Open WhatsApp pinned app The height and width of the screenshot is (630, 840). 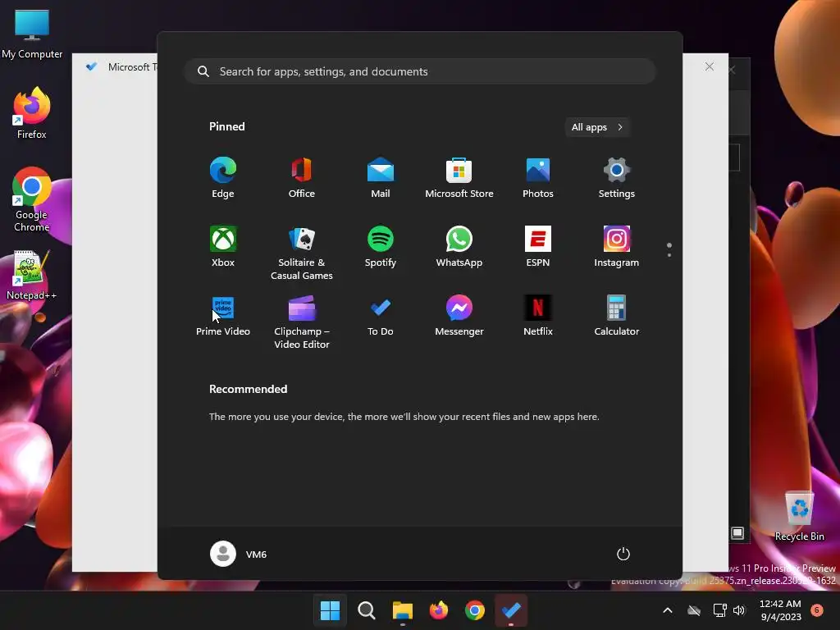[x=459, y=246]
